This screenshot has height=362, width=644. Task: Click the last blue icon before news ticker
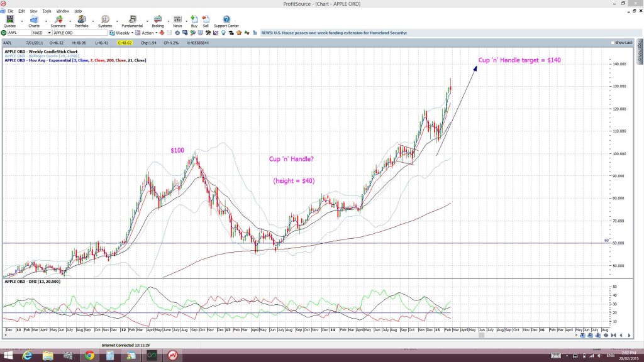tap(255, 33)
